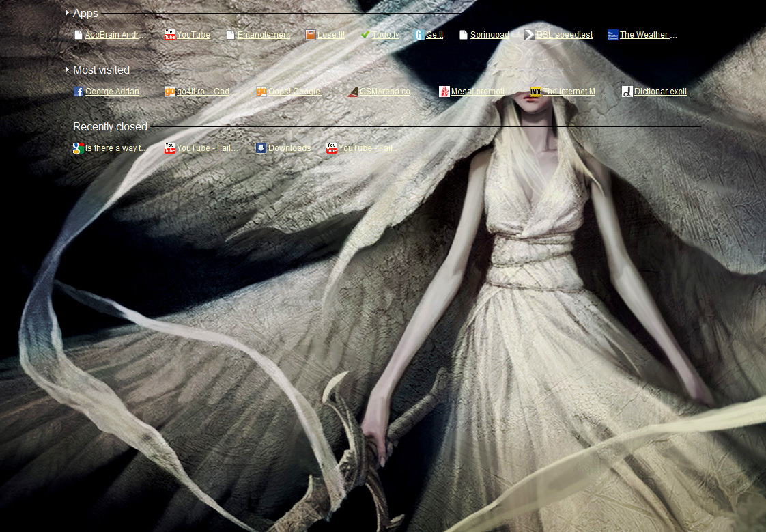766x532 pixels.
Task: Open the Downloads recently closed link
Action: pyautogui.click(x=289, y=148)
